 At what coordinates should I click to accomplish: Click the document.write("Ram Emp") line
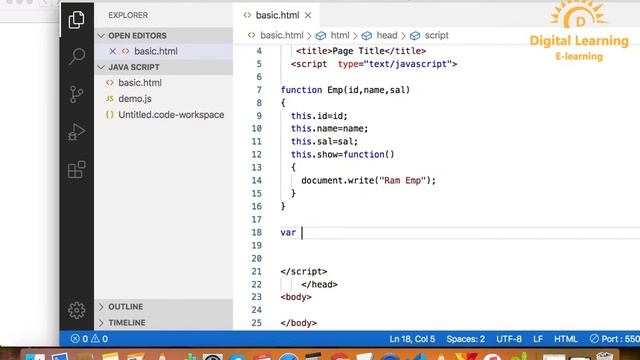[368, 180]
